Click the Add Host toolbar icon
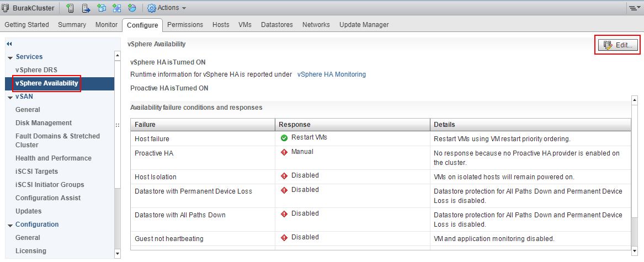644x262 pixels. click(70, 8)
